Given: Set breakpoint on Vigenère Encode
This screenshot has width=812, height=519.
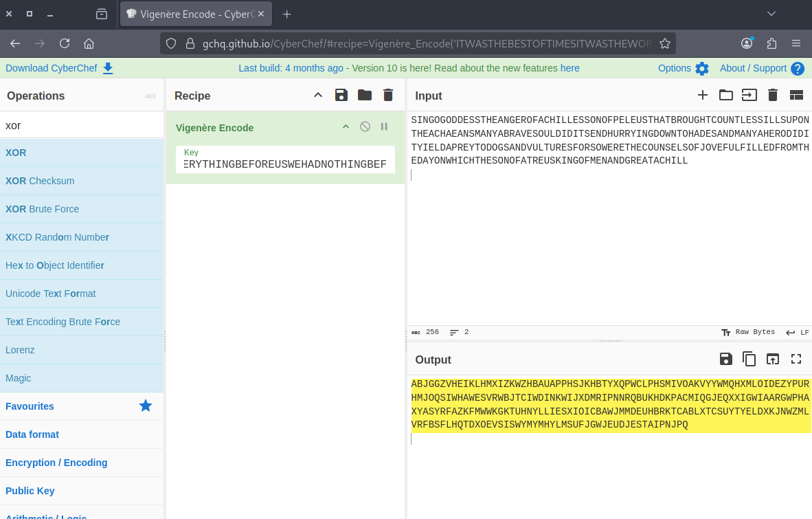Looking at the screenshot, I should [x=384, y=126].
